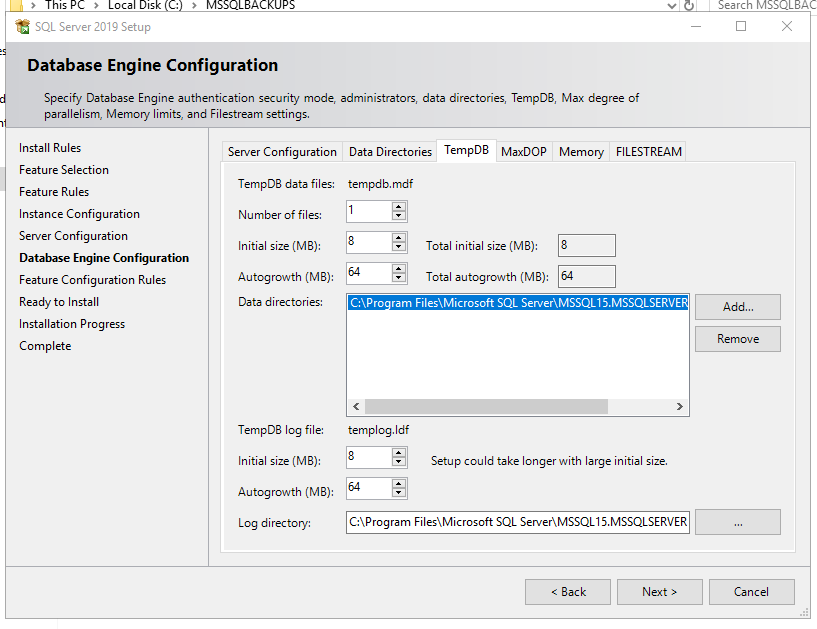Select the highlighted data directory path entry
This screenshot has width=817, height=629.
(x=518, y=303)
